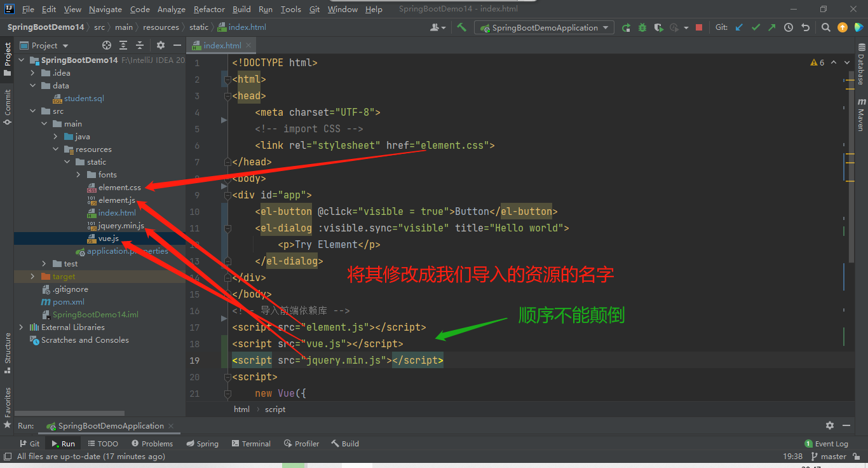868x468 pixels.
Task: Collapse the SpringBootDemo14 root node
Action: [x=22, y=60]
